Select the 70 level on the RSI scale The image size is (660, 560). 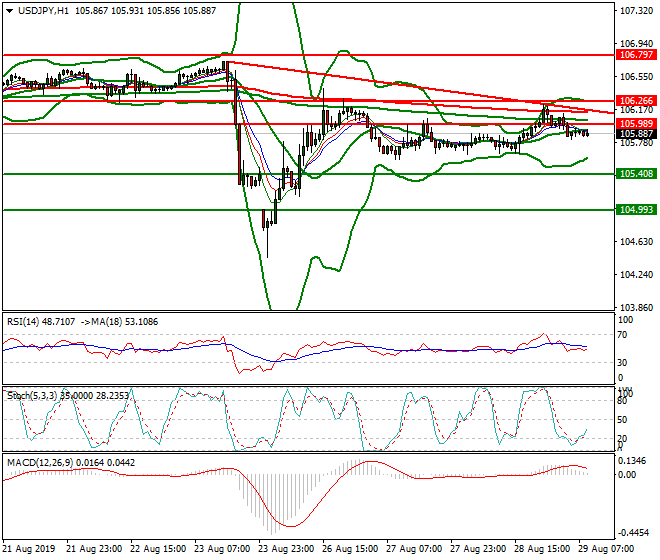pos(623,335)
